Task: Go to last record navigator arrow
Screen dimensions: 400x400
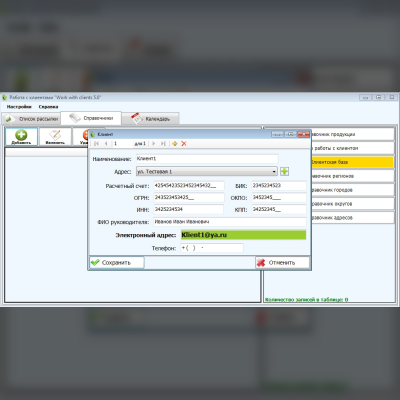Action: pyautogui.click(x=163, y=144)
